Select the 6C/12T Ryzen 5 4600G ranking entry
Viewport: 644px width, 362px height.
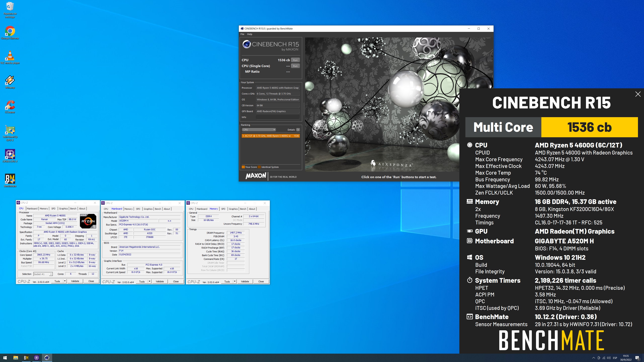click(271, 136)
